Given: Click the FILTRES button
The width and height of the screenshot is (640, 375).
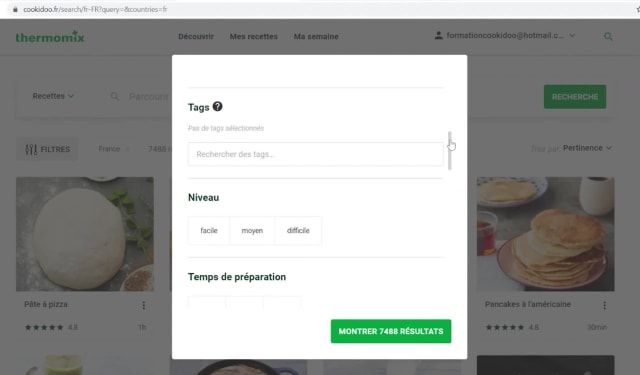Looking at the screenshot, I should [47, 149].
